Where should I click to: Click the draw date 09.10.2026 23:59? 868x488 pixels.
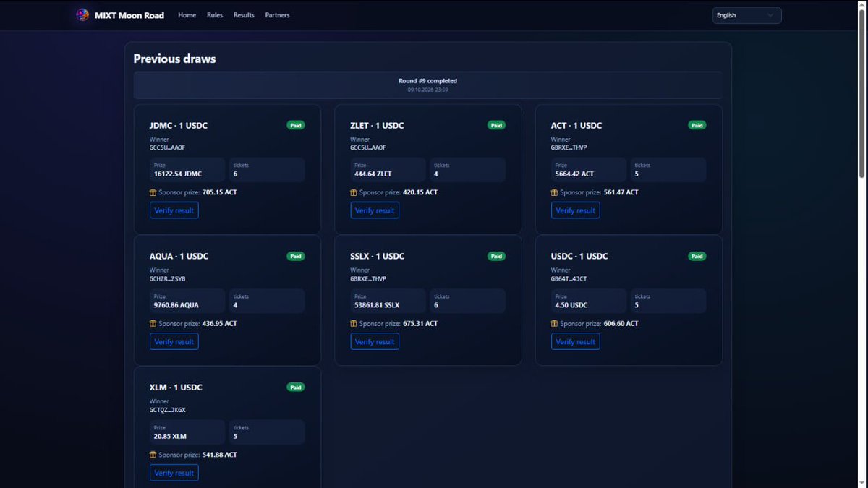tap(427, 90)
